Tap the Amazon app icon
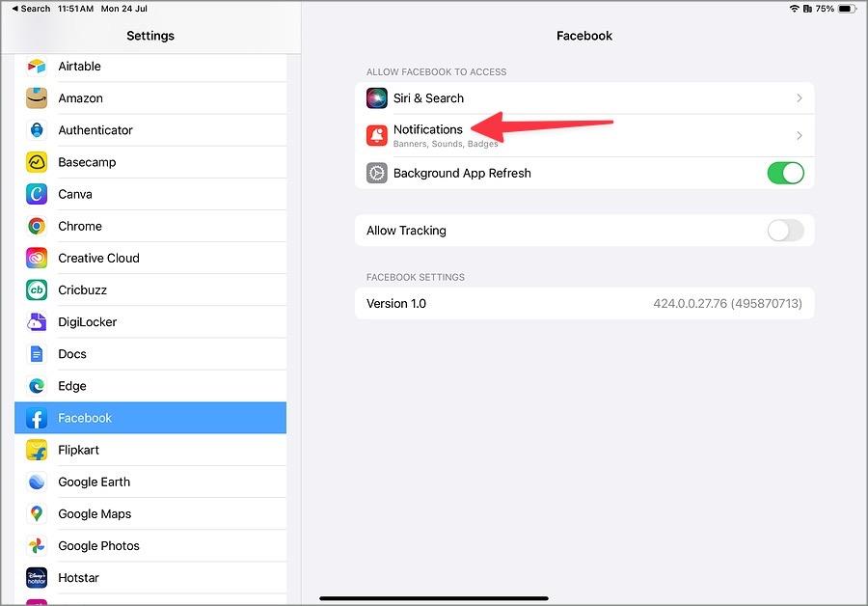Viewport: 868px width, 606px height. [x=37, y=98]
